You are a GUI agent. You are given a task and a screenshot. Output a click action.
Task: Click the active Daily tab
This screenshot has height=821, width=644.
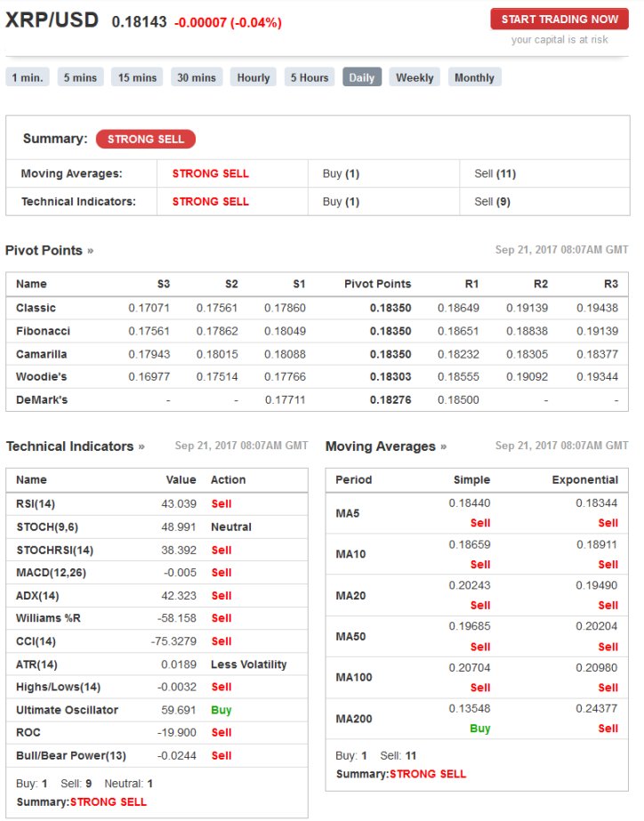362,77
